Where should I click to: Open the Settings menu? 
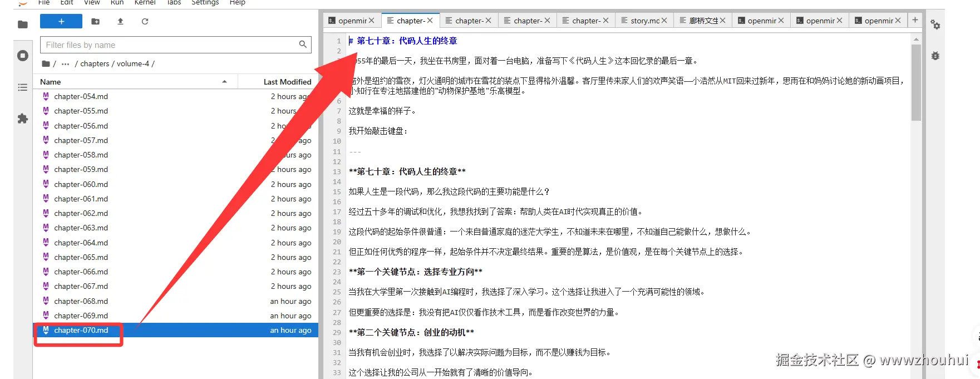[x=205, y=2]
